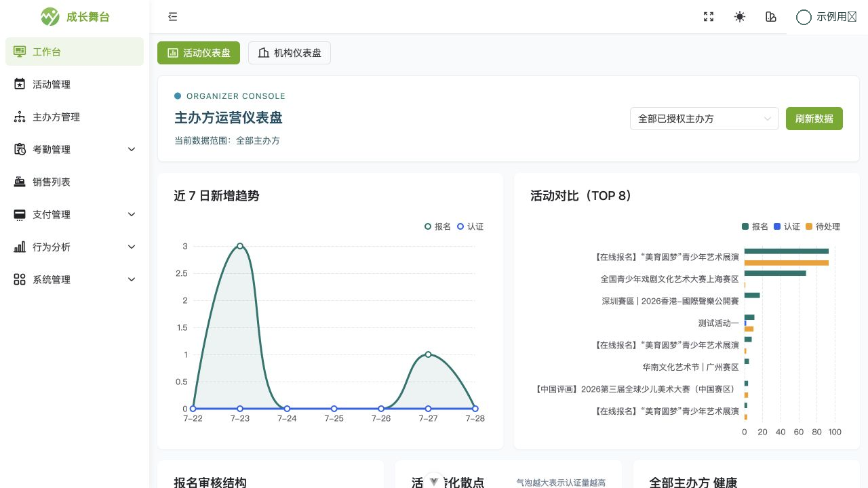
Task: Click the 活动对比（TOP 8）heading
Action: click(581, 196)
